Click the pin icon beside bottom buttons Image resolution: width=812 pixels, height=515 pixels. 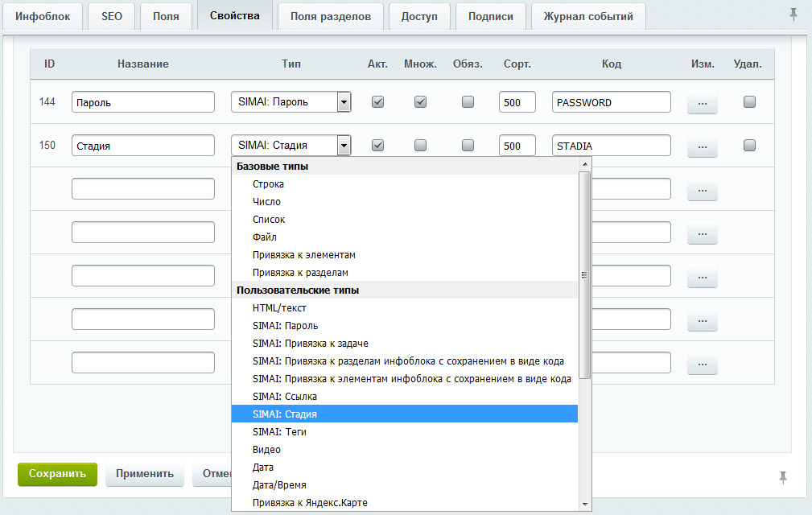pyautogui.click(x=782, y=477)
